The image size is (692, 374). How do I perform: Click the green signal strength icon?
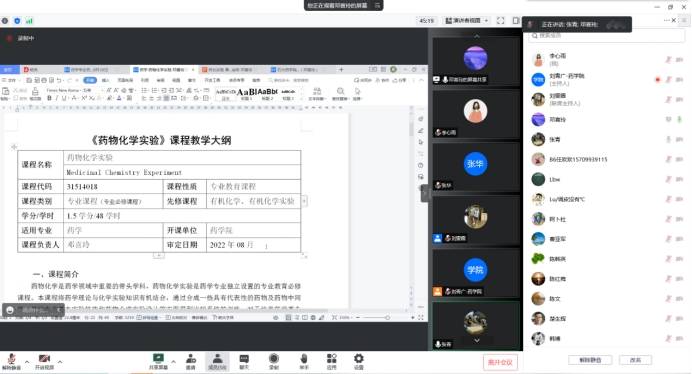click(x=29, y=21)
